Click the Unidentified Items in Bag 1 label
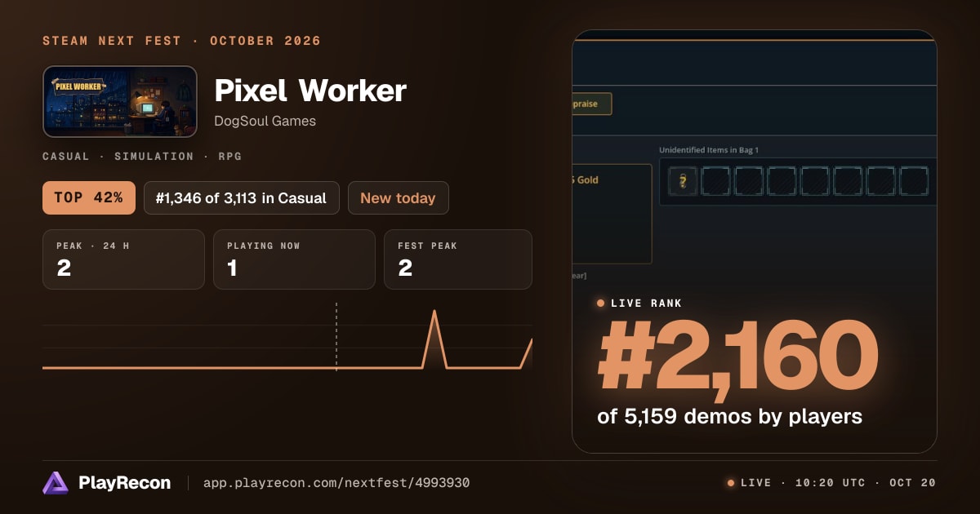This screenshot has width=980, height=514. coord(709,150)
